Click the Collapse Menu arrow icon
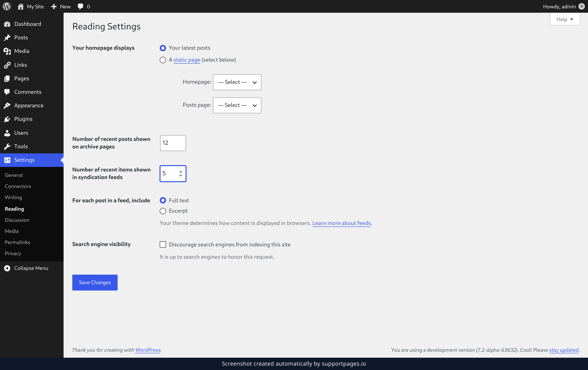 7,268
